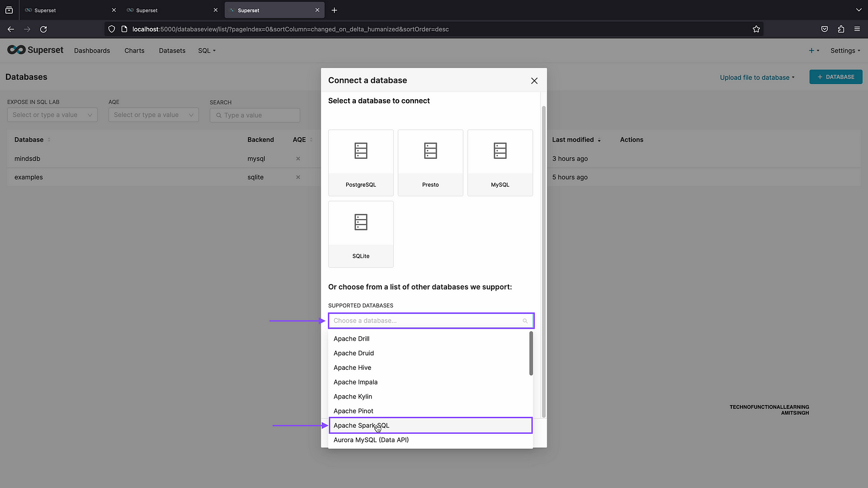
Task: Select the SQLite database tile
Action: coord(361,234)
